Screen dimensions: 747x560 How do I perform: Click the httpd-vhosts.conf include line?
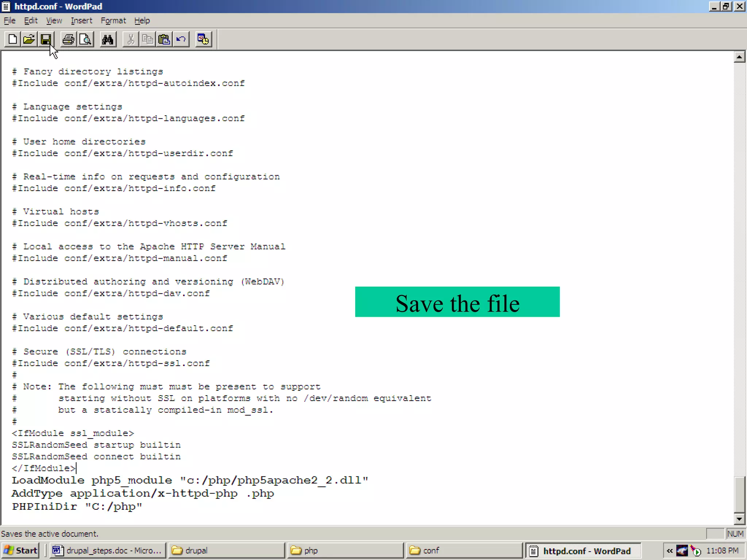tap(120, 223)
